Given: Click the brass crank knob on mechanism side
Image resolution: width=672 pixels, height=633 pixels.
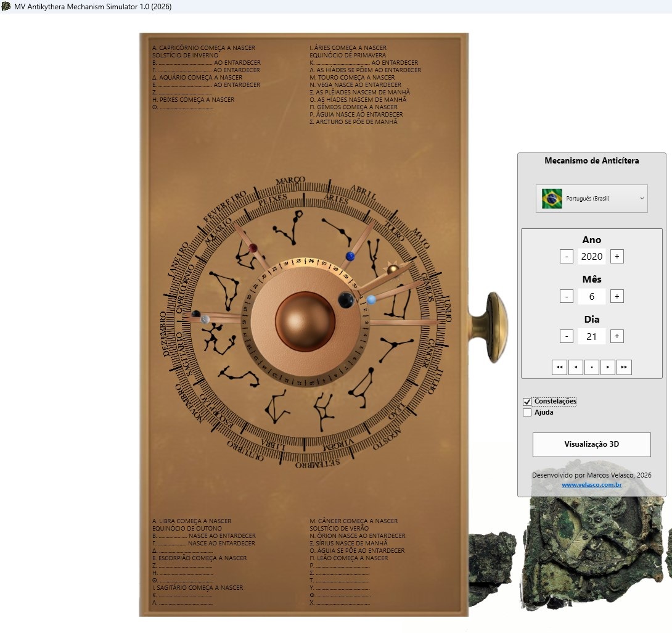Looking at the screenshot, I should [x=495, y=321].
